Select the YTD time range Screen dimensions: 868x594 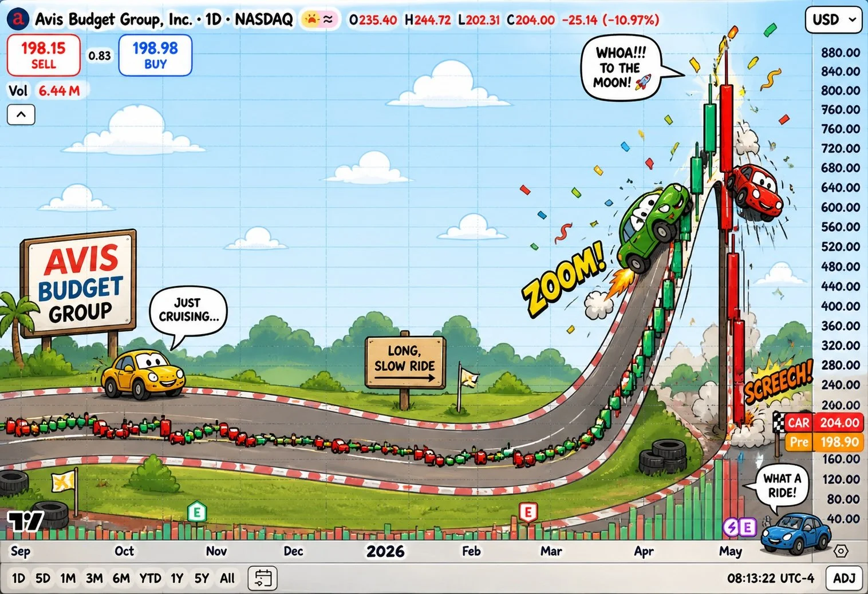(151, 579)
